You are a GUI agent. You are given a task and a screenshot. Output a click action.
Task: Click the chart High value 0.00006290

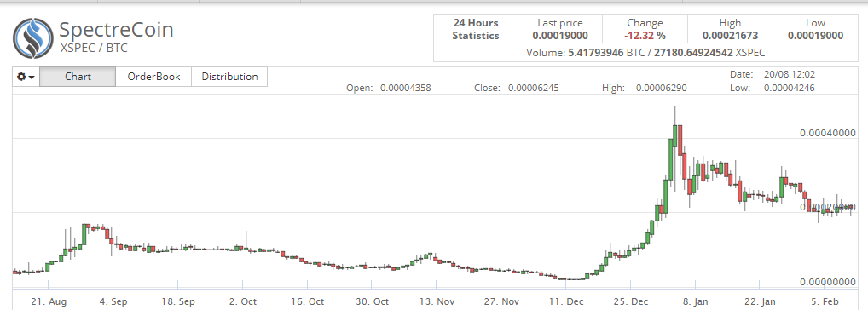click(x=662, y=88)
